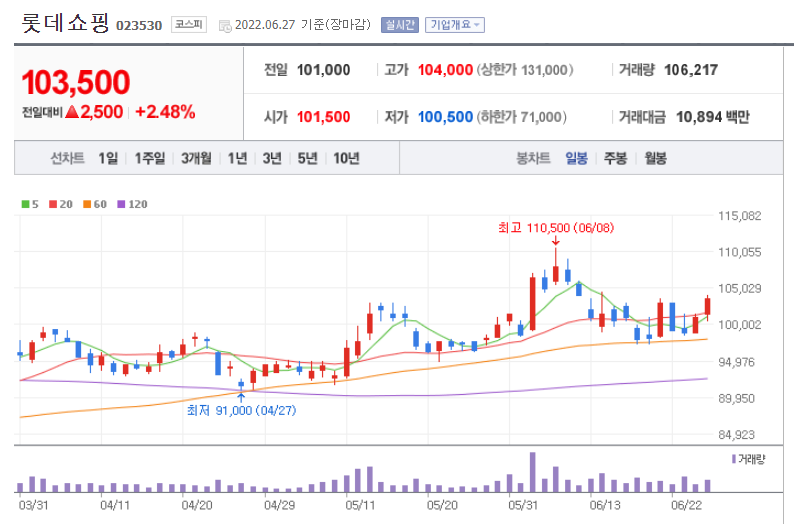Click the 100,002 price axis label

click(739, 325)
